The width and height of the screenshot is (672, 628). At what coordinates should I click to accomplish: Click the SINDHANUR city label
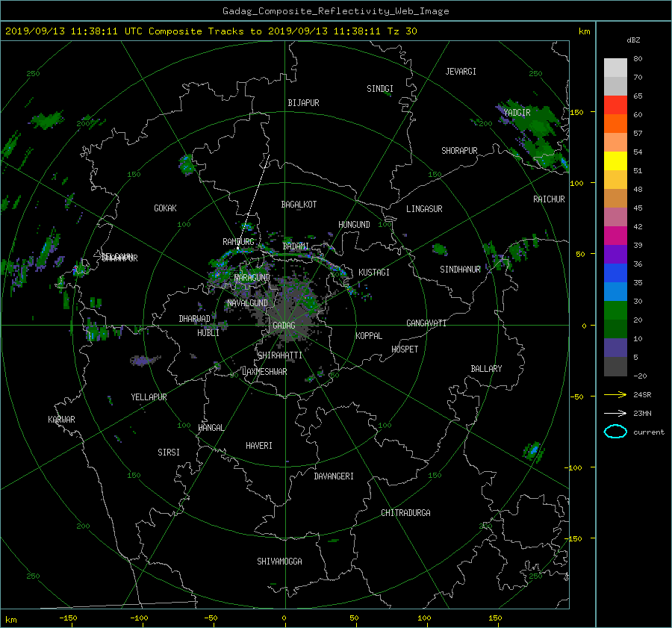(460, 270)
